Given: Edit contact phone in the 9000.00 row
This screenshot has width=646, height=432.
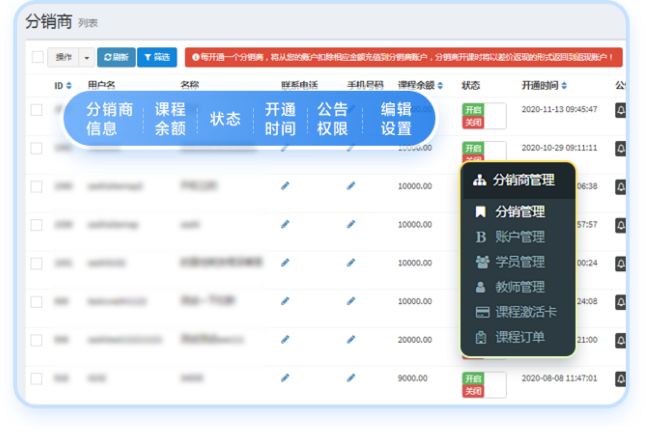Looking at the screenshot, I should 285,378.
